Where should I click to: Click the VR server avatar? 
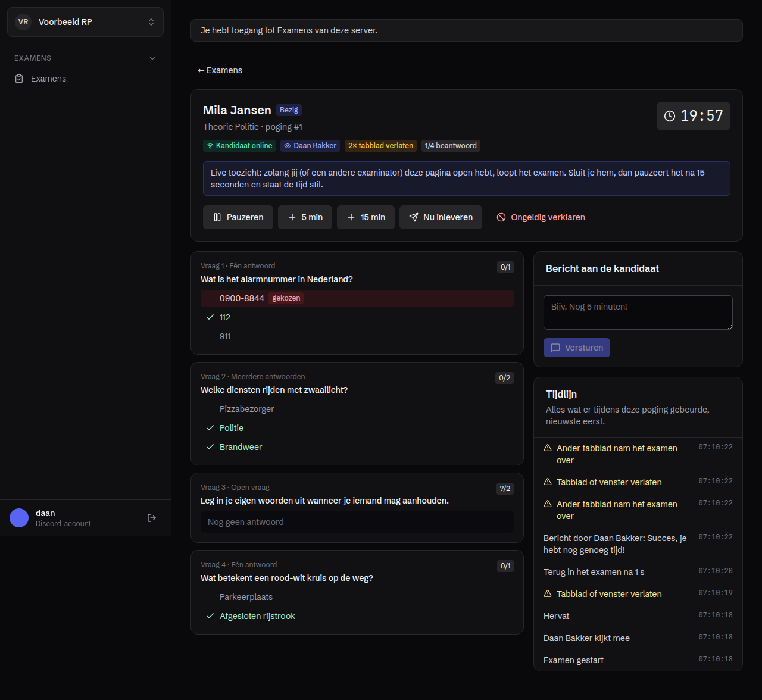[x=23, y=22]
